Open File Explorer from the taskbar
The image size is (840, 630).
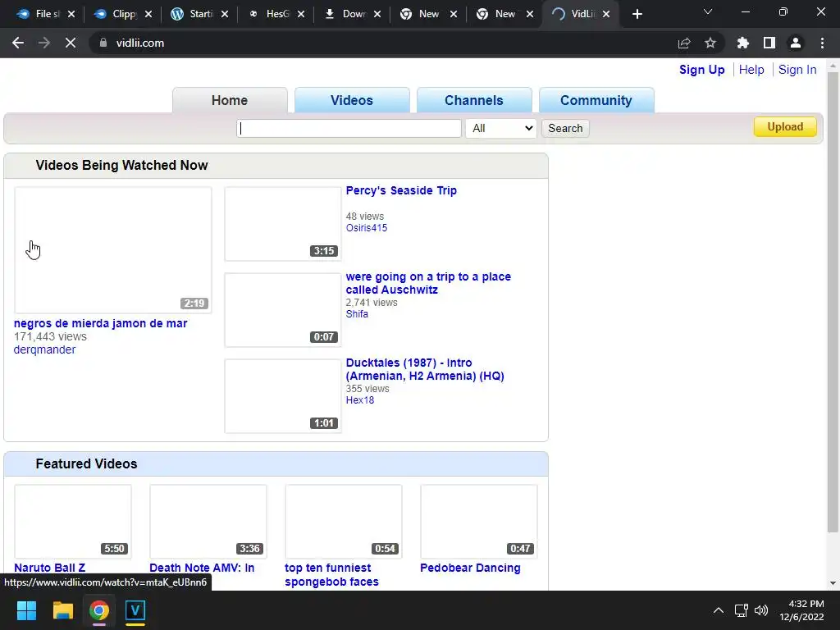62,610
